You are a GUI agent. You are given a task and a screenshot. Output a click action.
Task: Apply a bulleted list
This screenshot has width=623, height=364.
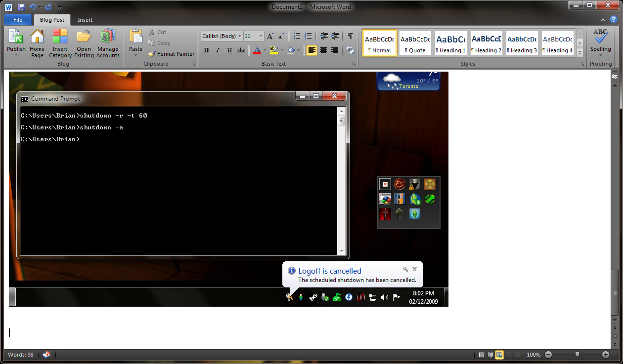297,36
